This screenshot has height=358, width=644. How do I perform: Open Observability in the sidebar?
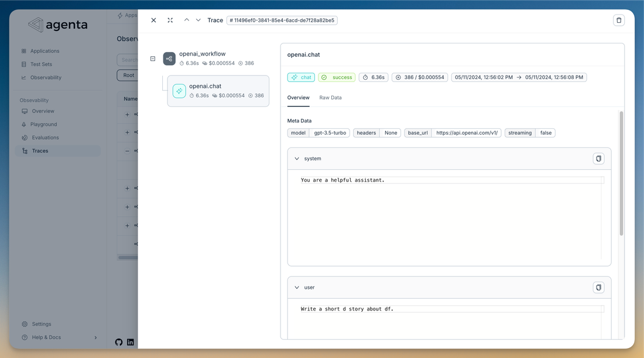46,77
